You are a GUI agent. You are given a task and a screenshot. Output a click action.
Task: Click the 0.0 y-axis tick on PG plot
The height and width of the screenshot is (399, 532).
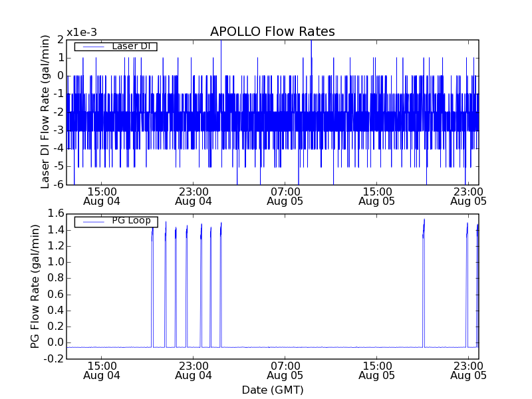[x=55, y=342]
